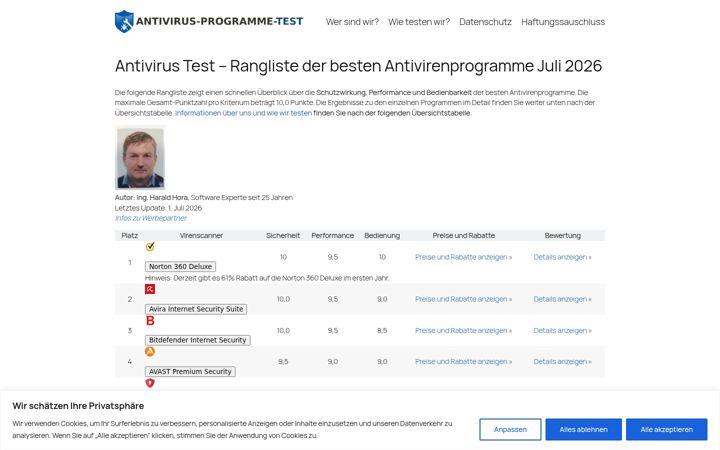Viewport: 720px width, 450px height.
Task: Show Preise und Rabatte for AVAST row
Action: tap(463, 362)
